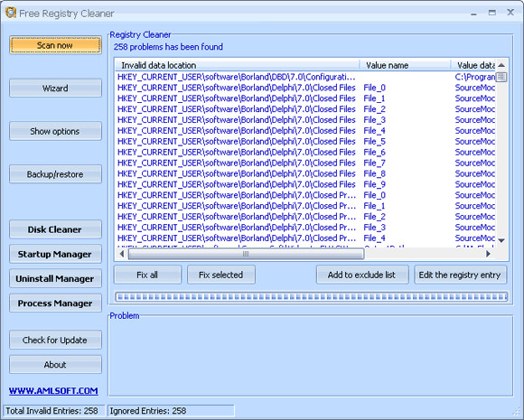Click Show options button
The height and width of the screenshot is (420, 524).
click(x=55, y=131)
